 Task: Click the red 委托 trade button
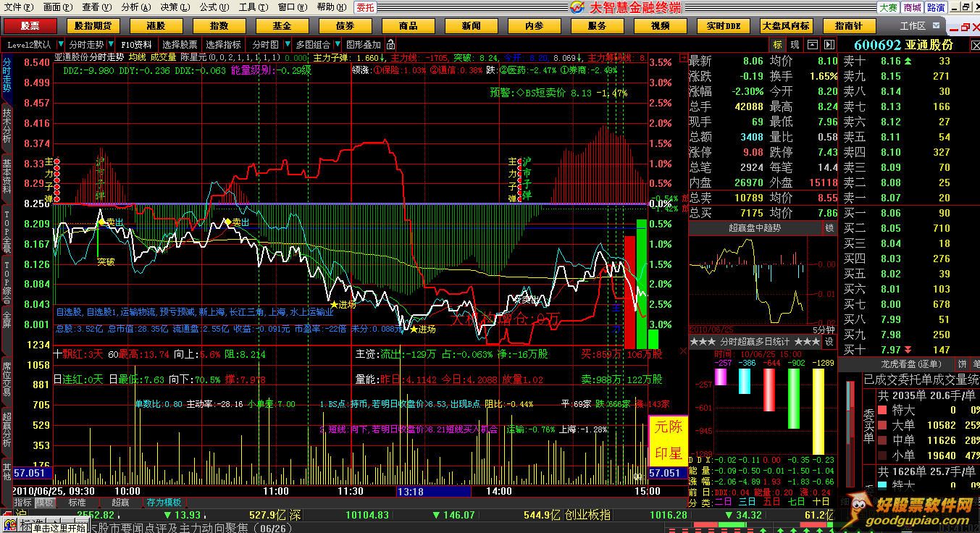[366, 7]
